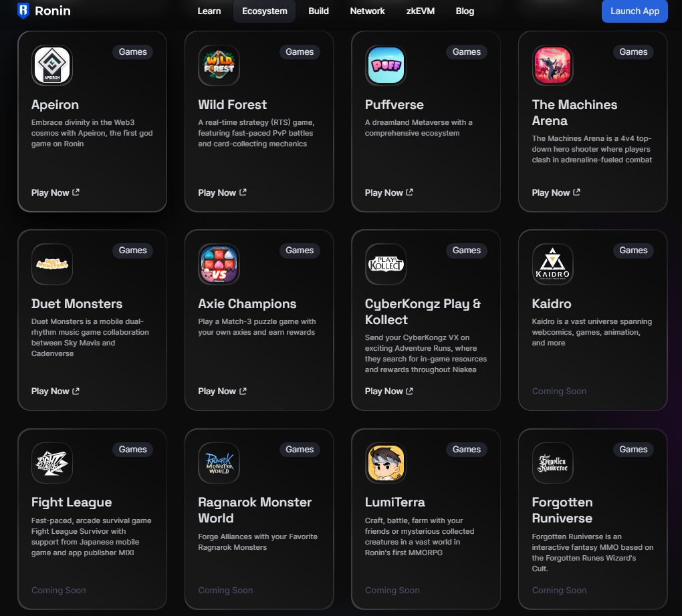This screenshot has height=616, width=682.
Task: Open the Blog nav link
Action: (465, 11)
